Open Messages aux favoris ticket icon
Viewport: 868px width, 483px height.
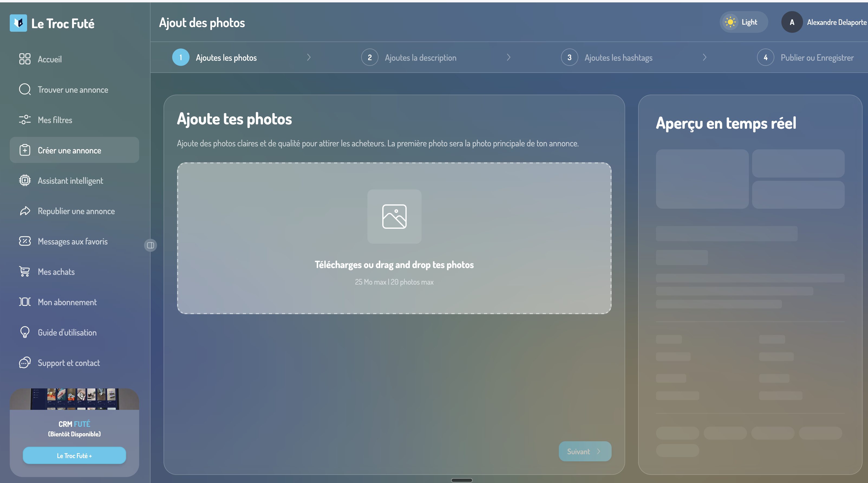25,241
